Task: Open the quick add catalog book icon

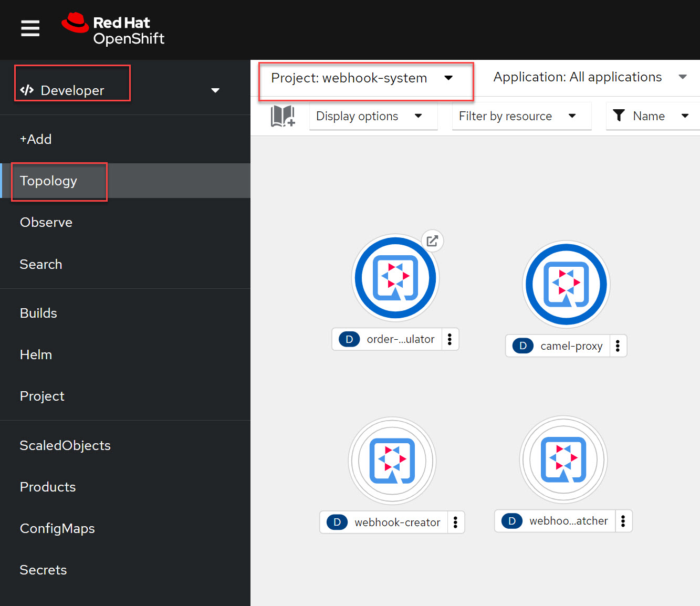Action: (283, 116)
